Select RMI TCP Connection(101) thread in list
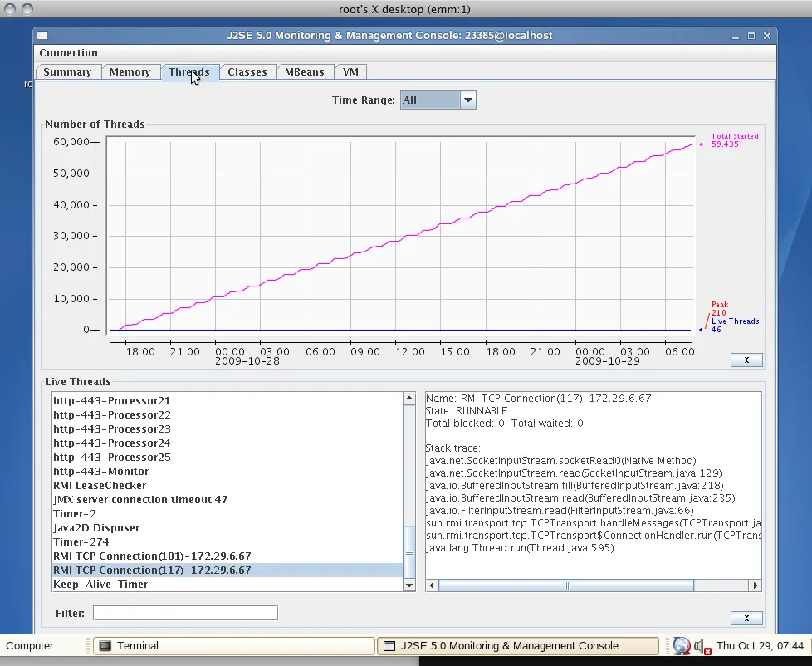Viewport: 812px width, 666px height. tap(152, 556)
